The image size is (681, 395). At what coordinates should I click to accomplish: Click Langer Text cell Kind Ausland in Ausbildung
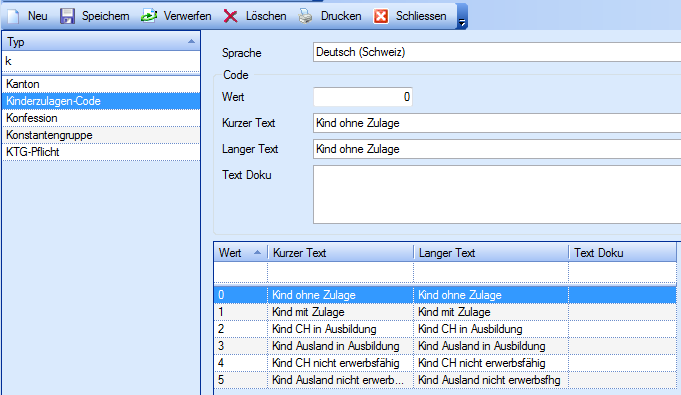coord(491,345)
